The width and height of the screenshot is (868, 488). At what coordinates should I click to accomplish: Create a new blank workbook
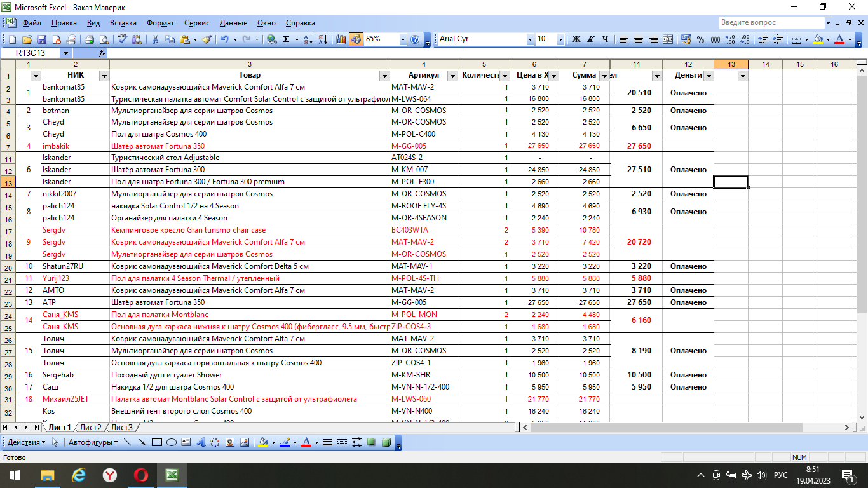click(12, 39)
